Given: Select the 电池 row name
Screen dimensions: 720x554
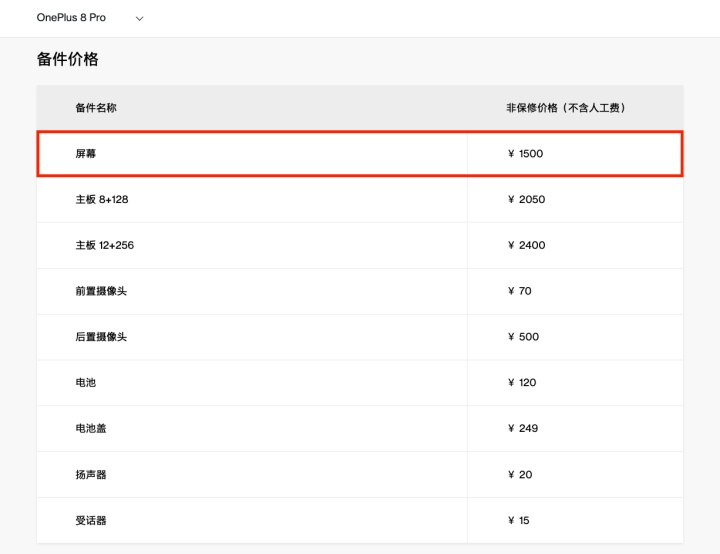Looking at the screenshot, I should (x=86, y=383).
